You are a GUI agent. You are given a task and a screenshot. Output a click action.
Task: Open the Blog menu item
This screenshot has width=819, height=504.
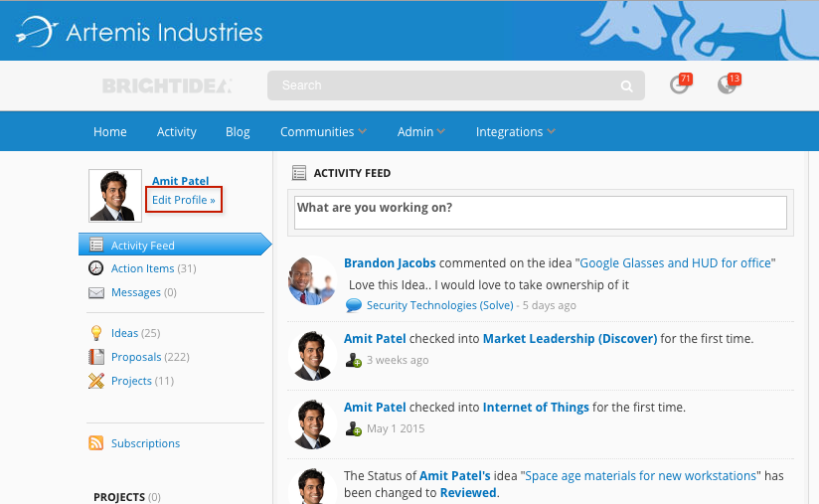(238, 131)
